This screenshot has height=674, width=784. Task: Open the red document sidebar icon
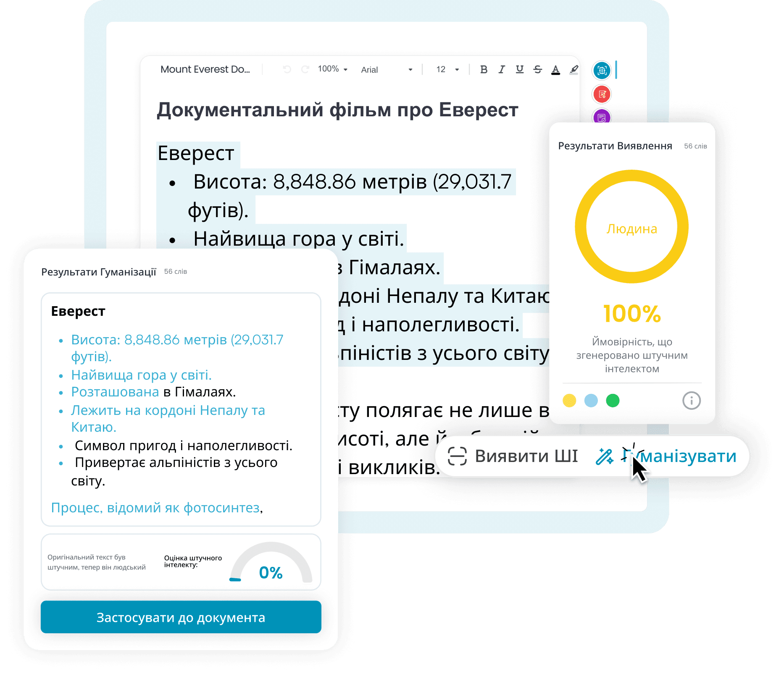(602, 94)
